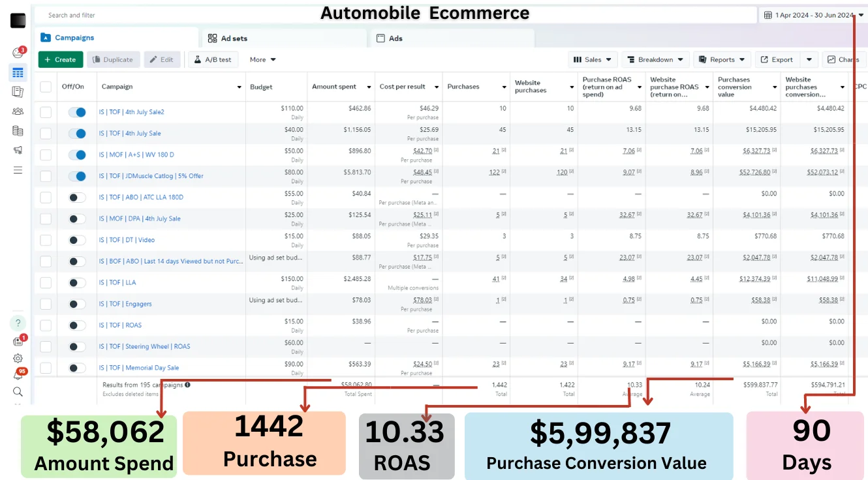The height and width of the screenshot is (480, 868).
Task: Disable the IS | MOF | A+S | WV 180 D campaign
Action: coord(77,155)
